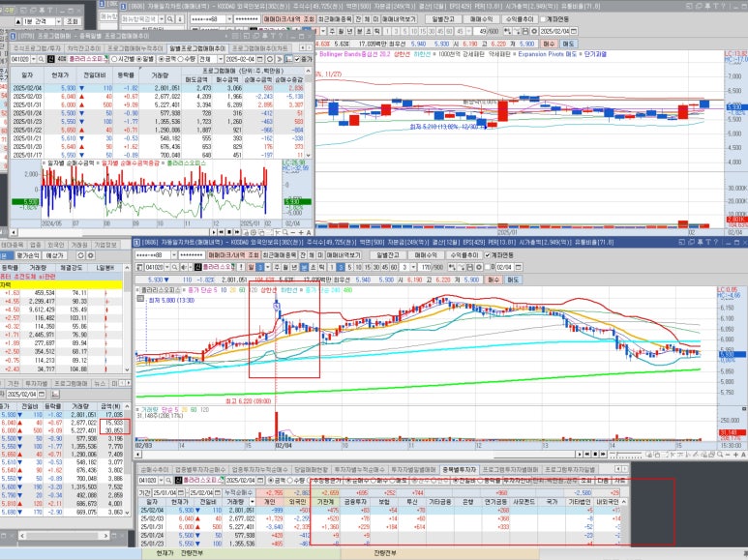Click the search magnifier in investor table toolbar

pyautogui.click(x=168, y=480)
